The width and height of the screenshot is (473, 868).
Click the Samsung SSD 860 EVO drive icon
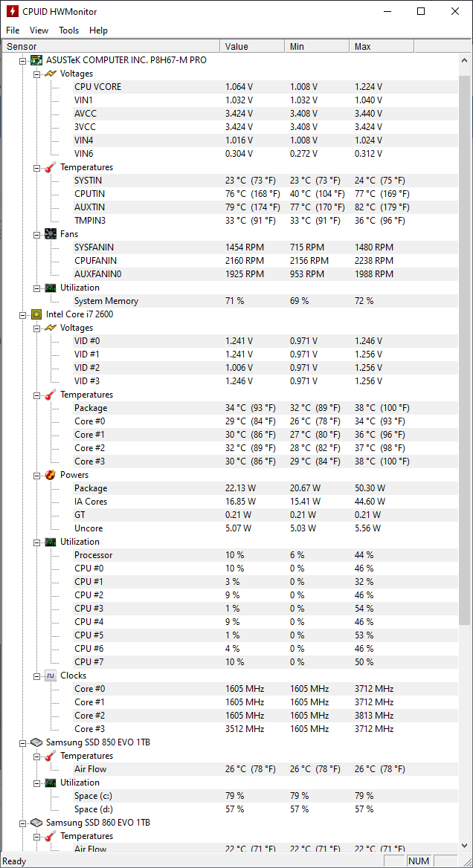coord(36,823)
